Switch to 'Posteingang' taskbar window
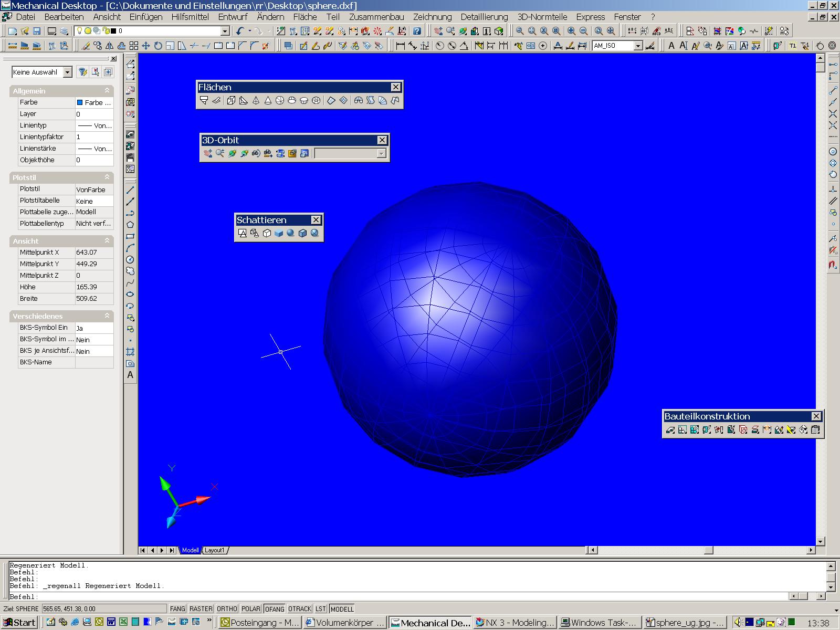The width and height of the screenshot is (840, 630). (260, 623)
